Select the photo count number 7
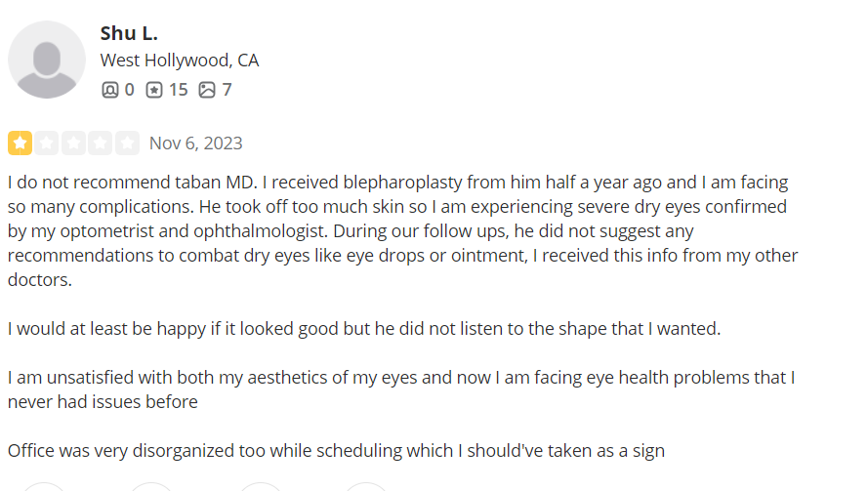This screenshot has width=868, height=491. 227,90
